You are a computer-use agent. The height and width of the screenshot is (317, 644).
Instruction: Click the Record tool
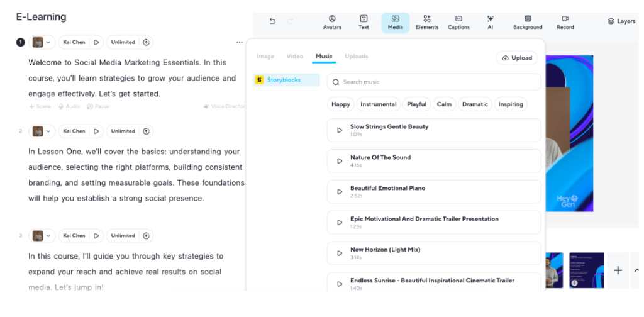tap(565, 23)
